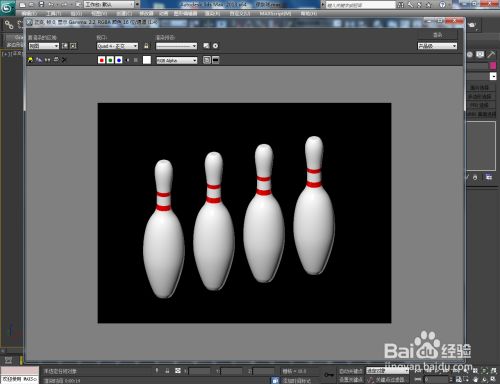This screenshot has height=384, width=500.
Task: Open the viewport dropdown showing Quad 4
Action: tap(117, 46)
